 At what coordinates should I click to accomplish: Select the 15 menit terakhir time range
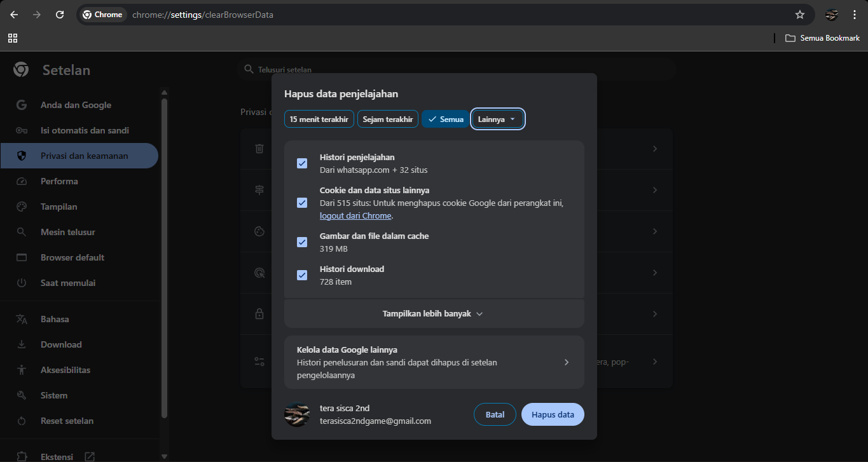[319, 119]
